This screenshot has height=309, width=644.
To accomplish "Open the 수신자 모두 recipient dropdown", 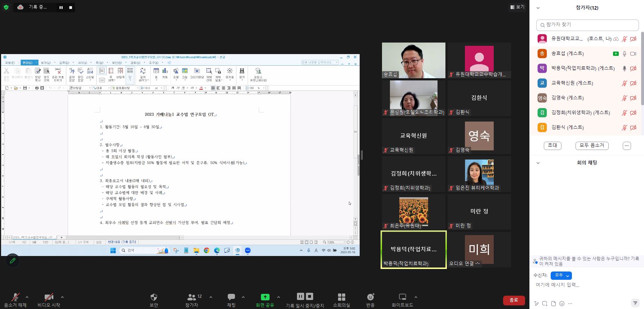I will click(561, 275).
